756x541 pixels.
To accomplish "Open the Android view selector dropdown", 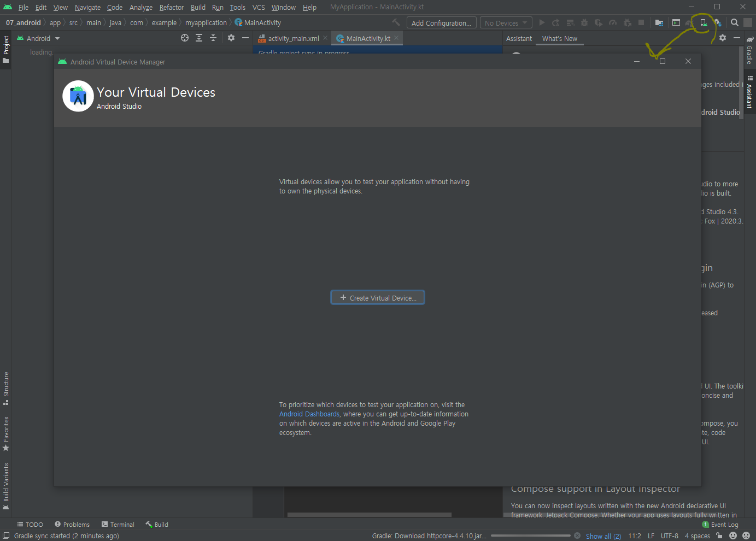I will 38,38.
